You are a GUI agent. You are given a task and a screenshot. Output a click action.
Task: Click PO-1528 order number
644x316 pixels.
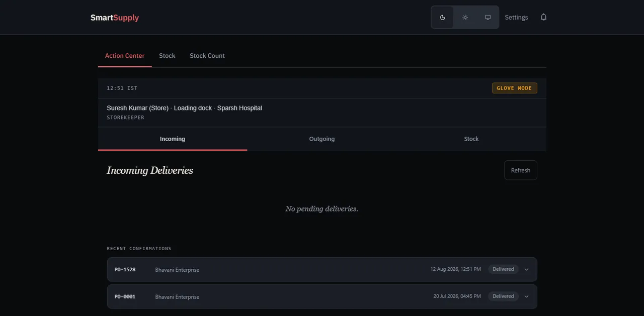point(125,269)
